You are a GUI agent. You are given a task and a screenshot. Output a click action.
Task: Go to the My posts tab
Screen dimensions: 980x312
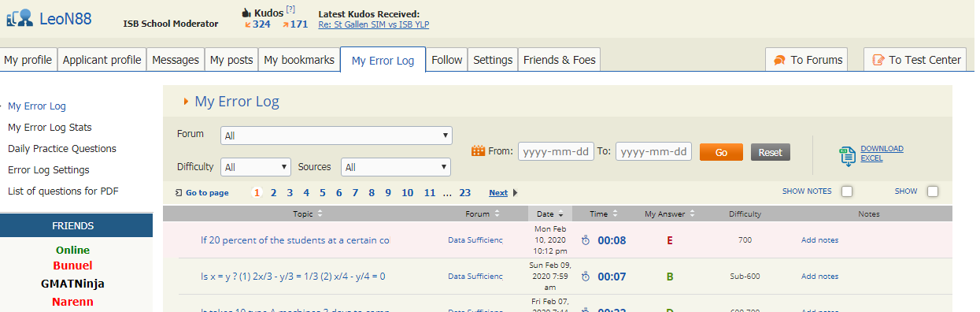[231, 60]
